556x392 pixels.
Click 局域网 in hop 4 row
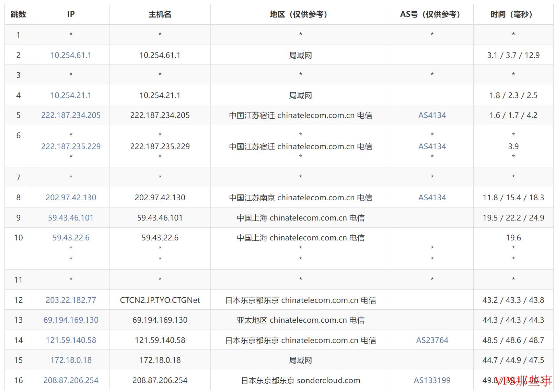(x=301, y=95)
